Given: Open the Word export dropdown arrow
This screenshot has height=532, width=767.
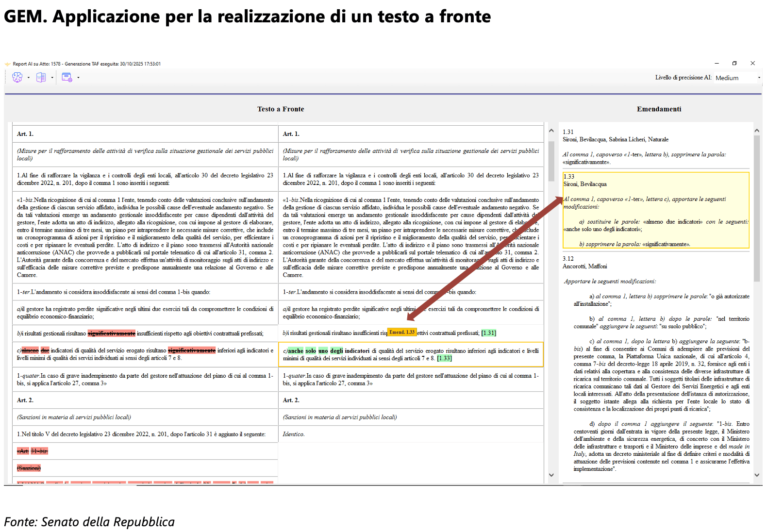Looking at the screenshot, I should click(x=52, y=78).
